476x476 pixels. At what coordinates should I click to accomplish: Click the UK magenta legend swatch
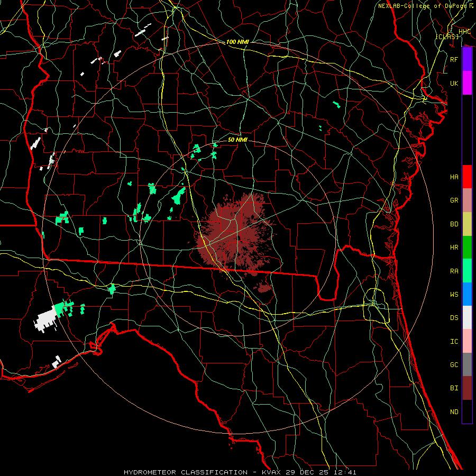tap(467, 83)
